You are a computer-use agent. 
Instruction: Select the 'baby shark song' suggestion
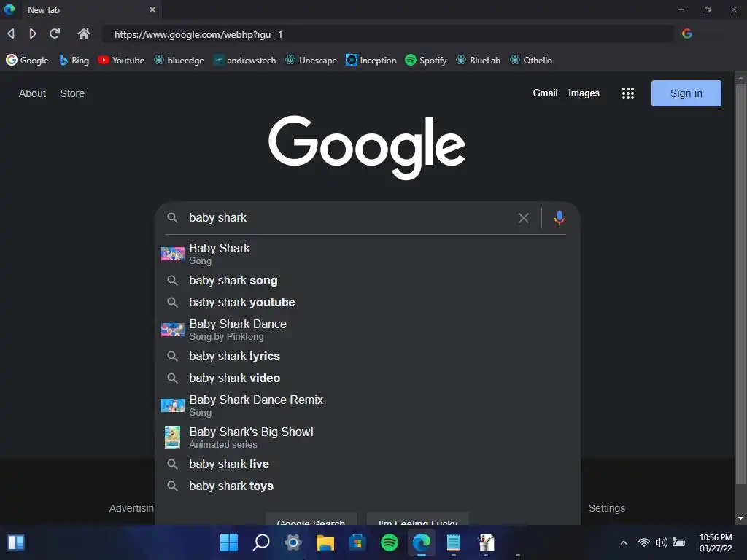click(x=368, y=281)
